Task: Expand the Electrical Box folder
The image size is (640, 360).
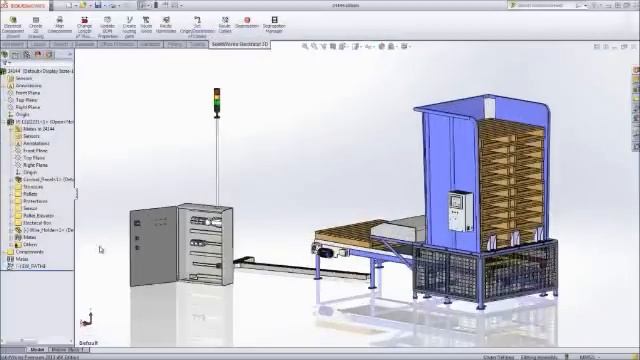Action: (x=11, y=223)
